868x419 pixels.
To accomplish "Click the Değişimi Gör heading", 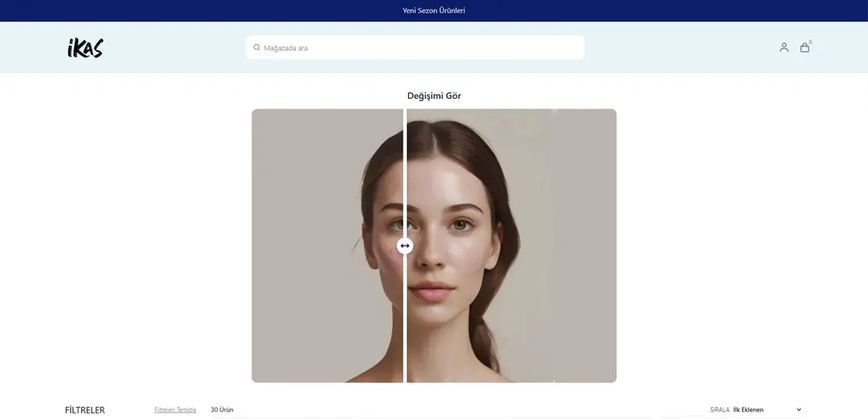I will tap(434, 96).
